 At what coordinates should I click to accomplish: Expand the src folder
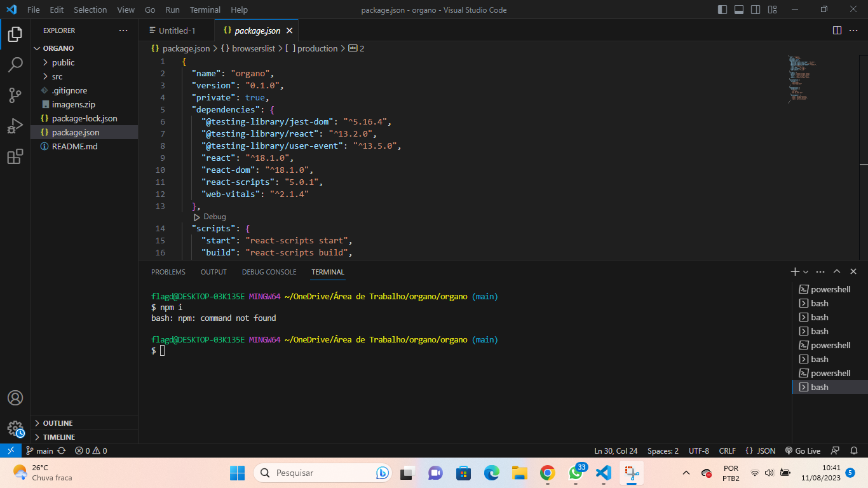coord(84,76)
